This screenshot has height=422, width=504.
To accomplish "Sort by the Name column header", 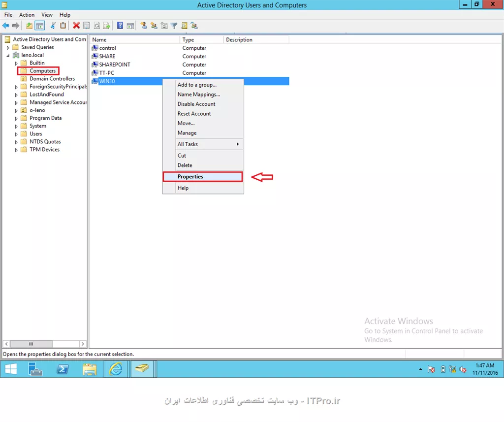I will point(135,39).
